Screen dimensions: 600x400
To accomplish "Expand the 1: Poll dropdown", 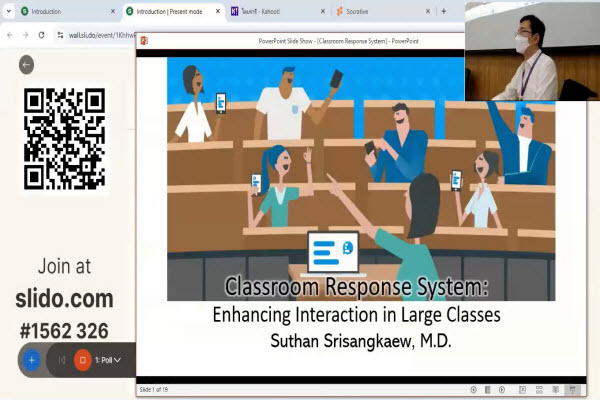I will point(108,360).
